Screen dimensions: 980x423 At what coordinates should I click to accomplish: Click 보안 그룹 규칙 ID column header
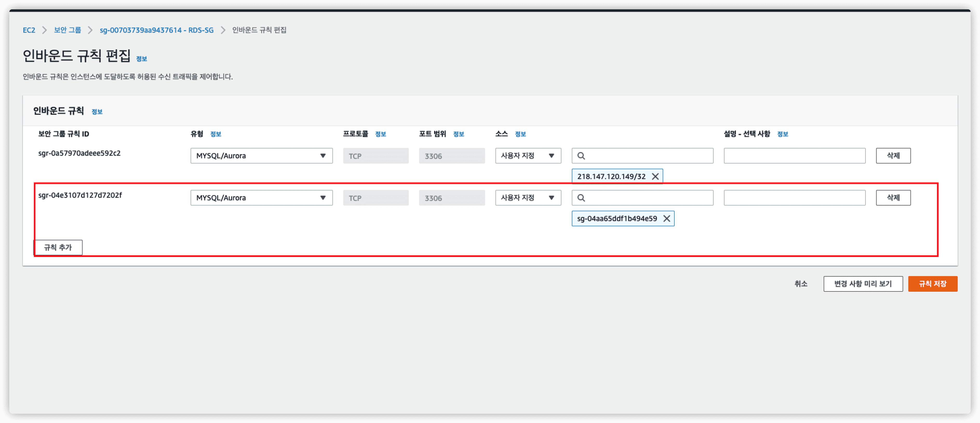64,134
